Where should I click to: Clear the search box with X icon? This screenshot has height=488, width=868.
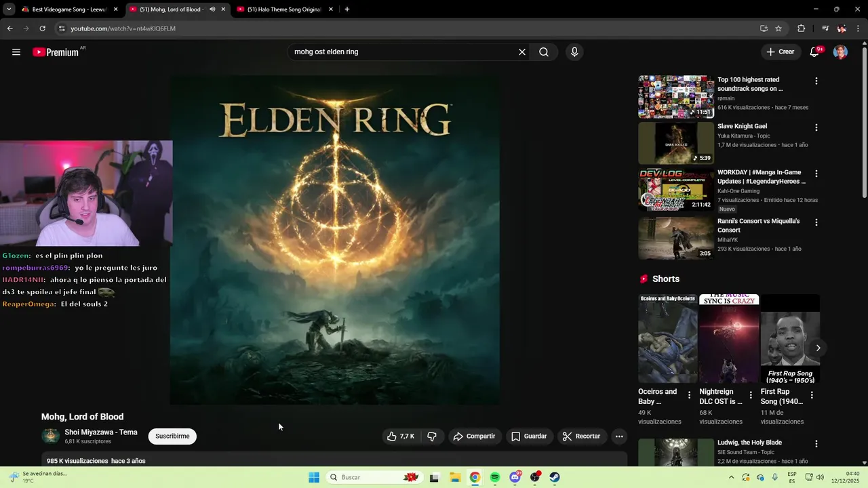(x=522, y=52)
